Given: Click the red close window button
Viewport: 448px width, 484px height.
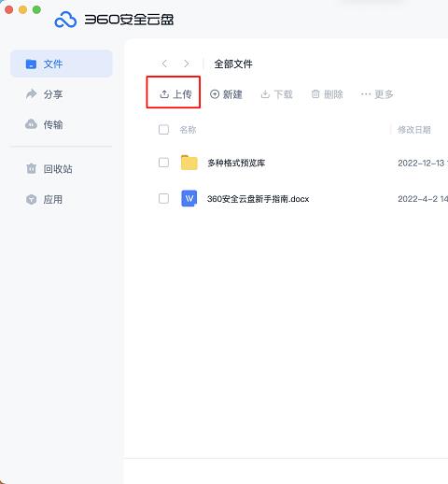Looking at the screenshot, I should click(x=9, y=9).
